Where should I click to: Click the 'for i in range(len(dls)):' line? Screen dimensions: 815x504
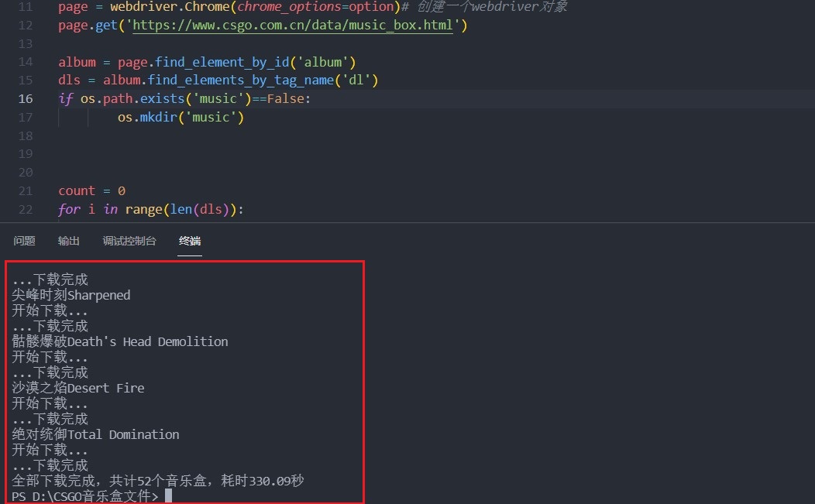click(x=151, y=209)
